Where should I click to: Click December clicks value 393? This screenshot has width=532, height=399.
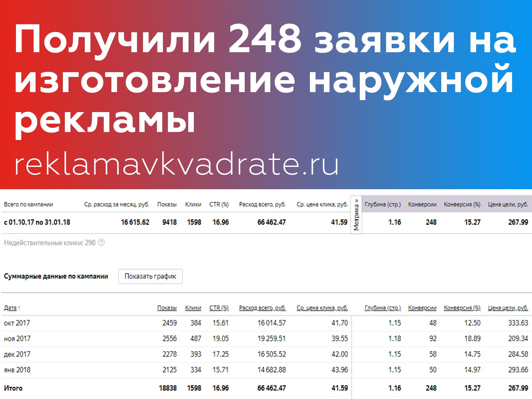[196, 354]
